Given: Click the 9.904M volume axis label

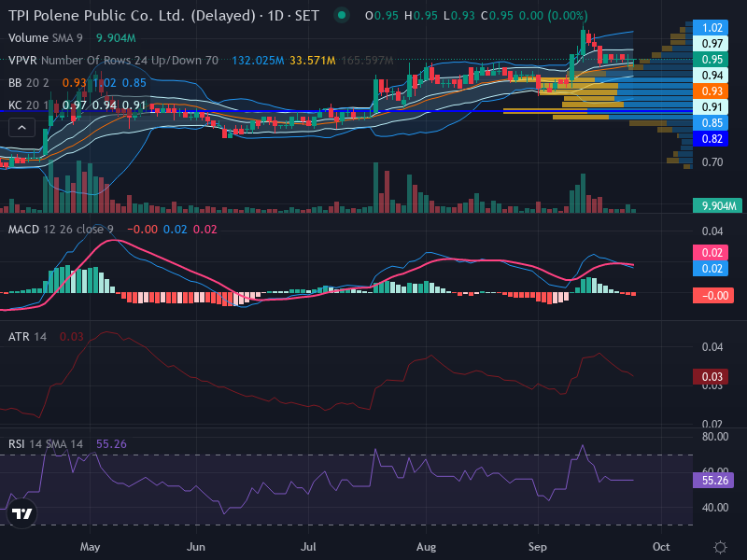Looking at the screenshot, I should (717, 205).
